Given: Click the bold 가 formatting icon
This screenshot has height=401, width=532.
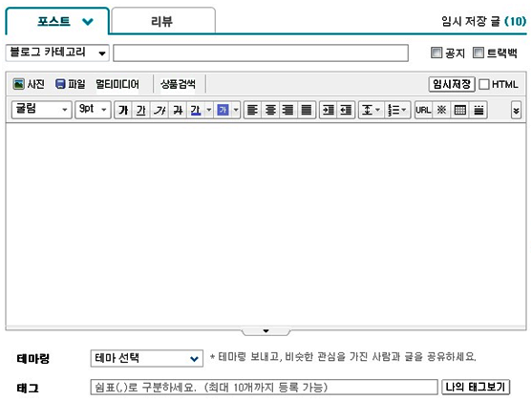Looking at the screenshot, I should pos(123,110).
